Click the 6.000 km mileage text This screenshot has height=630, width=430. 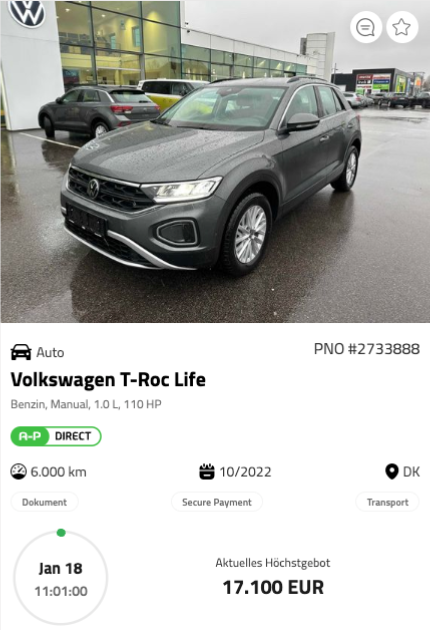58,472
